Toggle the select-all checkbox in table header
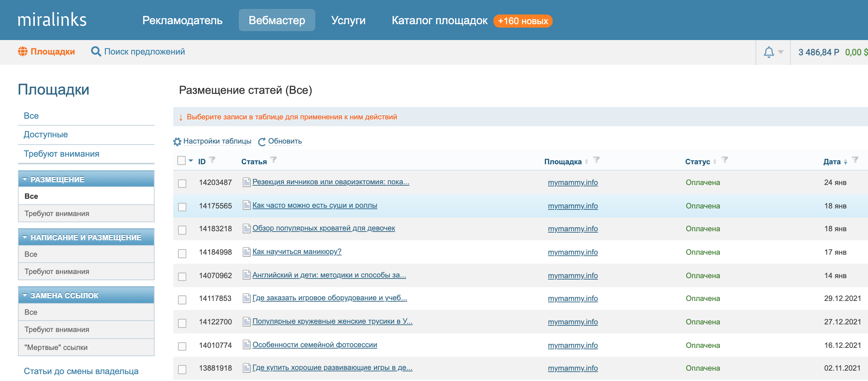Screen dimensions: 868x381 point(181,161)
